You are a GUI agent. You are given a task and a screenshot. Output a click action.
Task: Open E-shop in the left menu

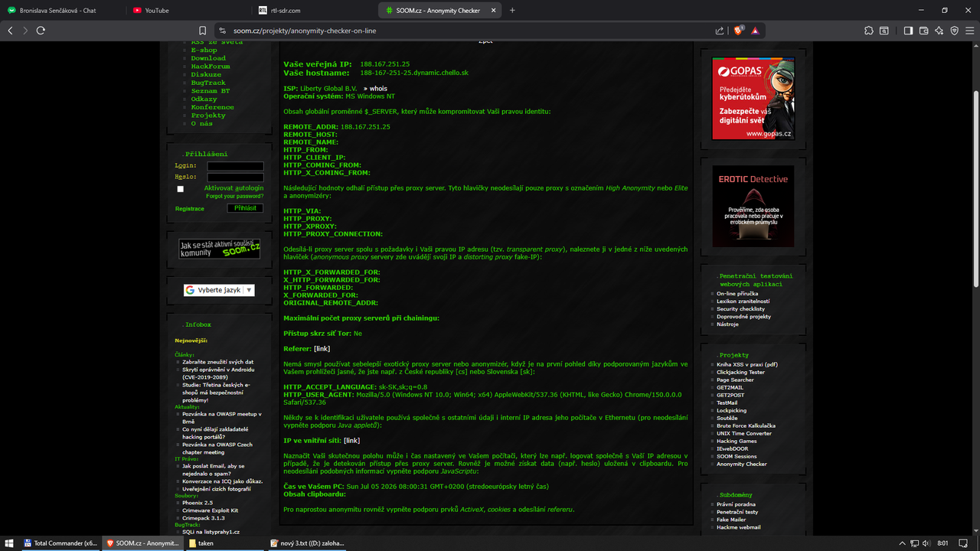click(204, 50)
